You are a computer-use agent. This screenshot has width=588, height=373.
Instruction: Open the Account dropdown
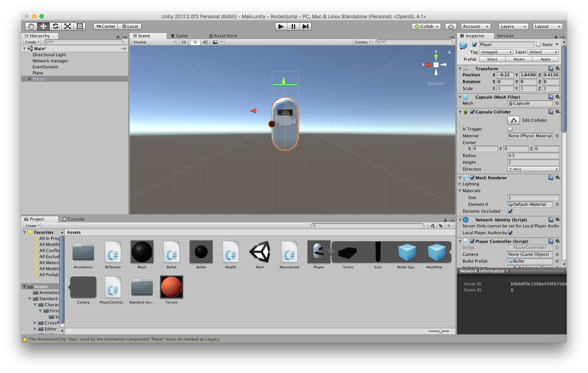pyautogui.click(x=476, y=27)
